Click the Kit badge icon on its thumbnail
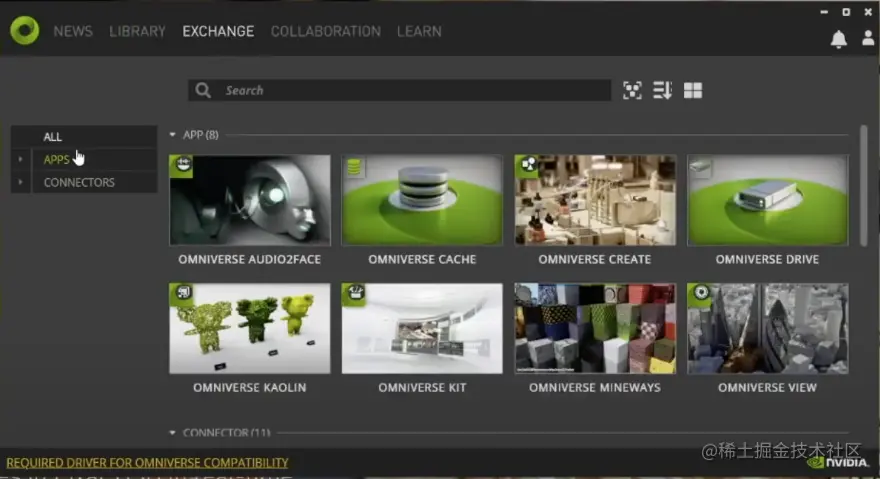 click(355, 294)
